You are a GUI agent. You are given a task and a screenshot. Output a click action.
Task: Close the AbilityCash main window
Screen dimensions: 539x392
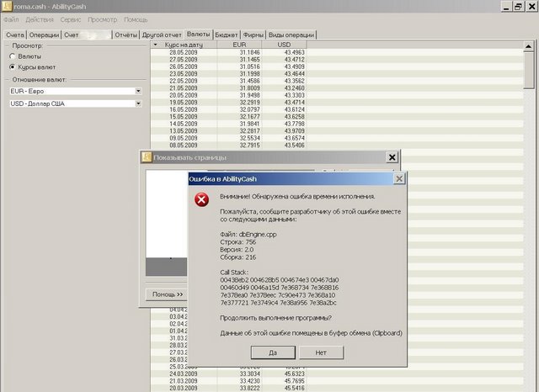tap(530, 7)
